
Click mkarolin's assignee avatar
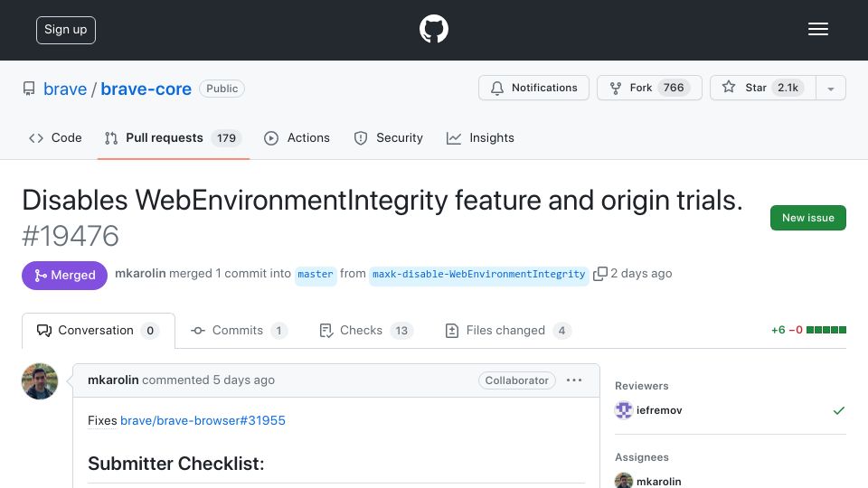[x=624, y=480]
